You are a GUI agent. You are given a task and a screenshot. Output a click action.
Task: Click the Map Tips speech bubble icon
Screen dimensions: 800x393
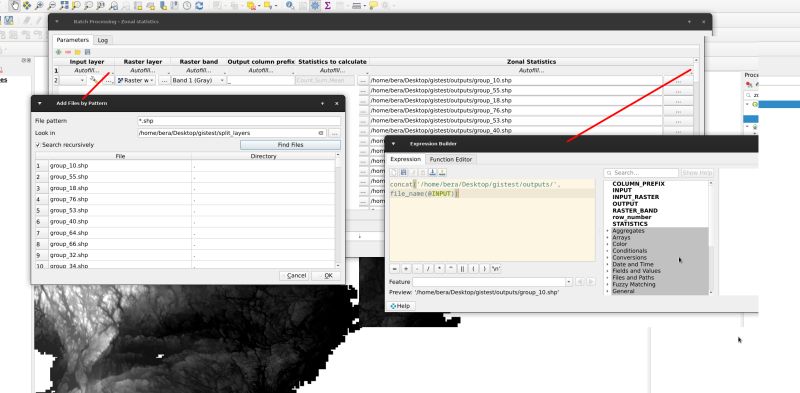(373, 6)
